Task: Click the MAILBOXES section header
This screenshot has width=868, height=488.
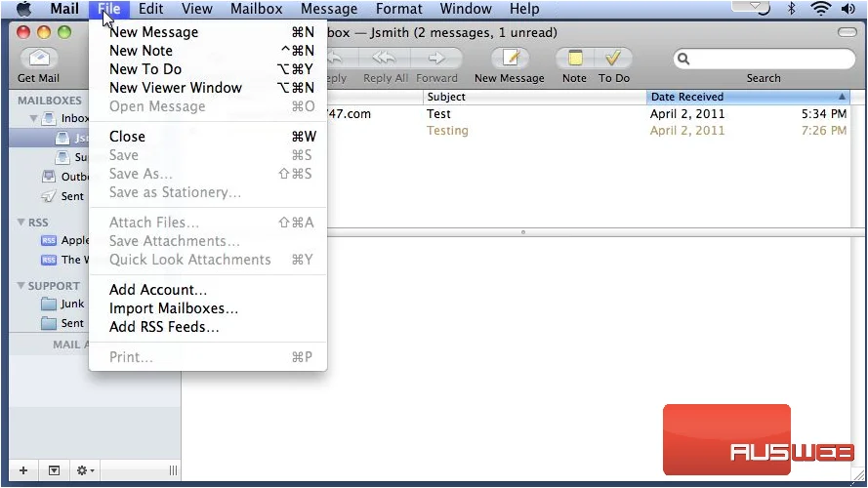Action: coord(49,101)
